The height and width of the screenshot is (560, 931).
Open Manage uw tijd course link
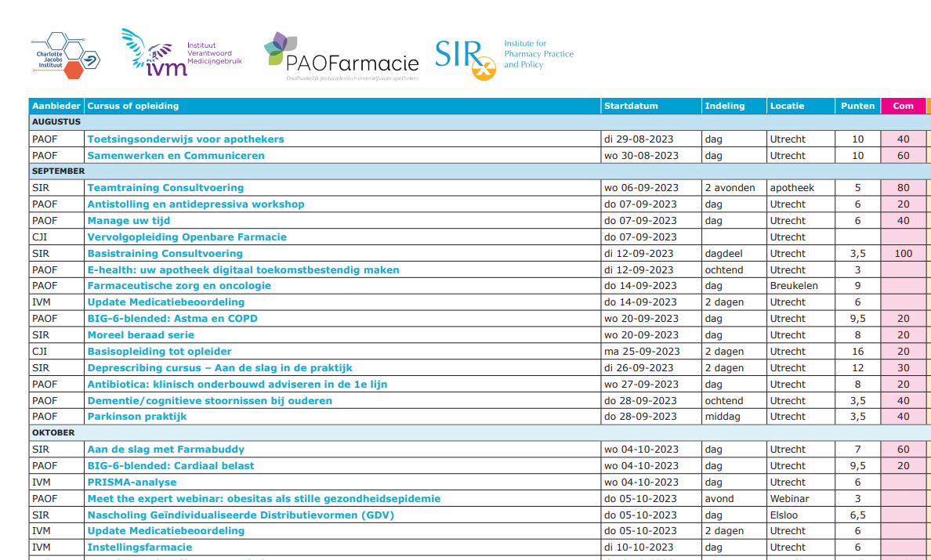(x=129, y=221)
